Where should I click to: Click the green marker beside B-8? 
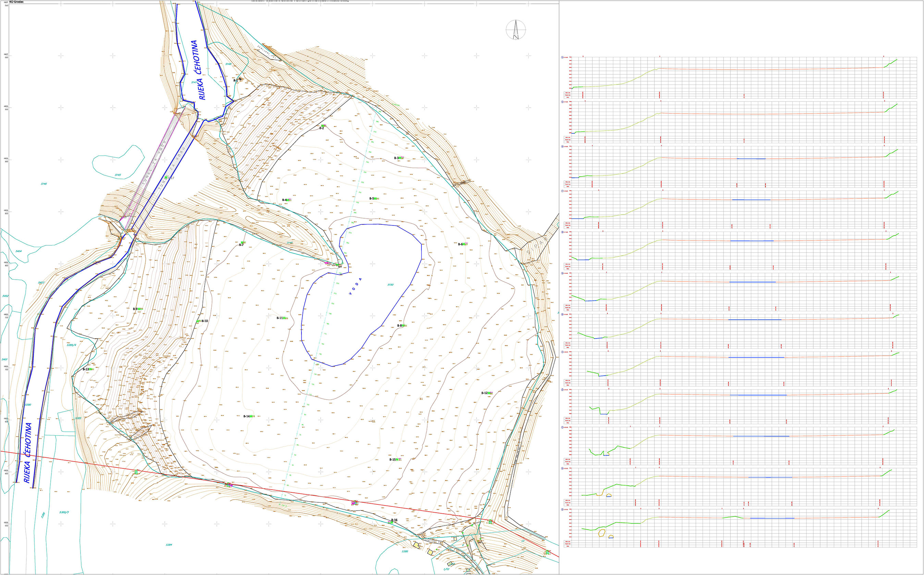click(404, 326)
